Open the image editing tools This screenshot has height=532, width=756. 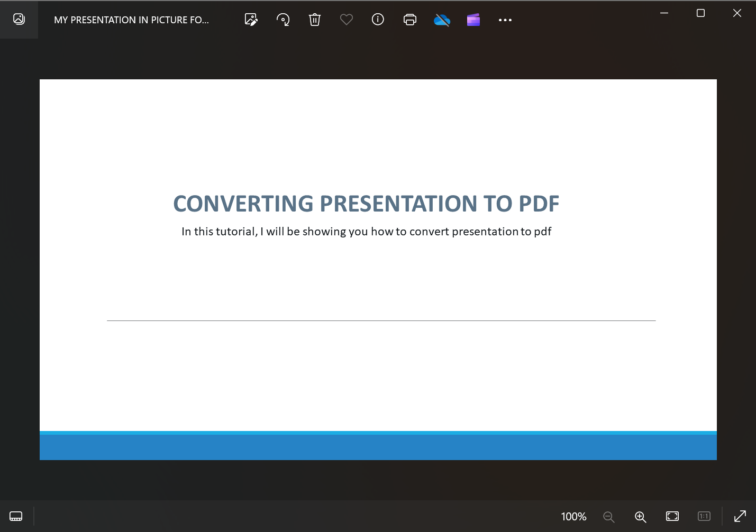pos(251,20)
